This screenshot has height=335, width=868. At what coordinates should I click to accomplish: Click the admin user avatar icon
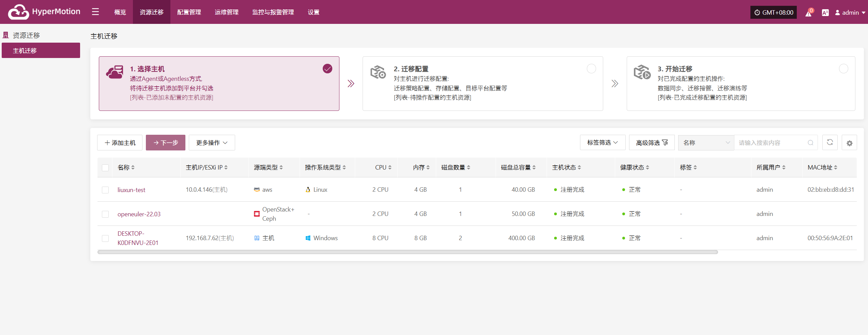(837, 13)
